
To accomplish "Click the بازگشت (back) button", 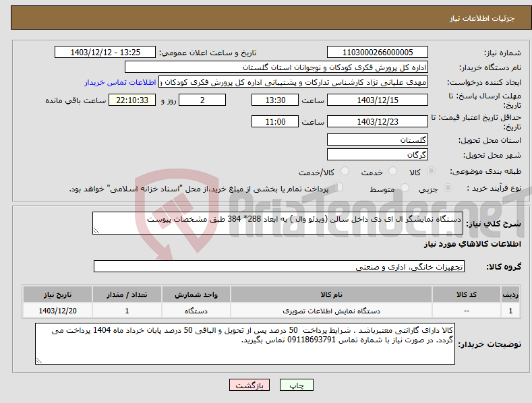I will coord(249,385).
